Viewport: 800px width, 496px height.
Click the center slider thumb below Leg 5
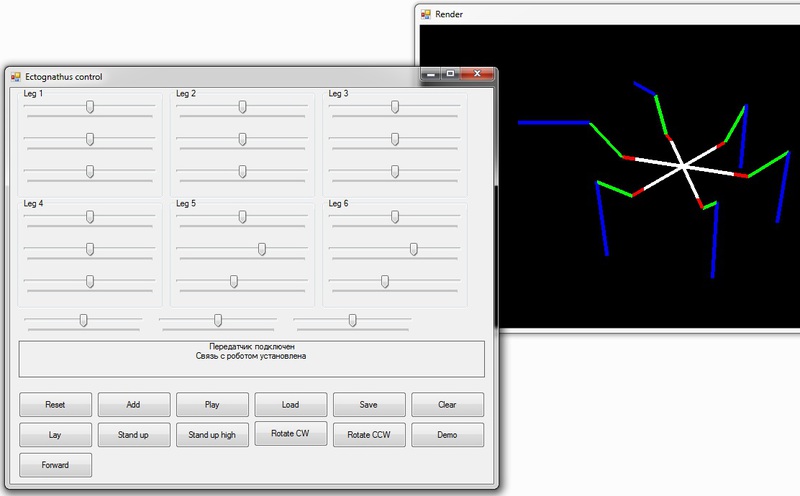pos(218,320)
